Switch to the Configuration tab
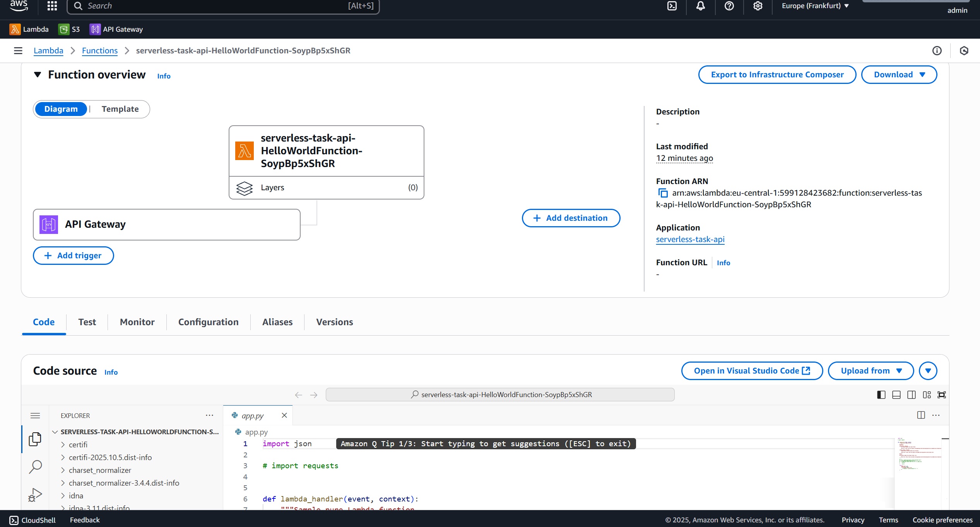Viewport: 980px width, 527px height. tap(208, 322)
